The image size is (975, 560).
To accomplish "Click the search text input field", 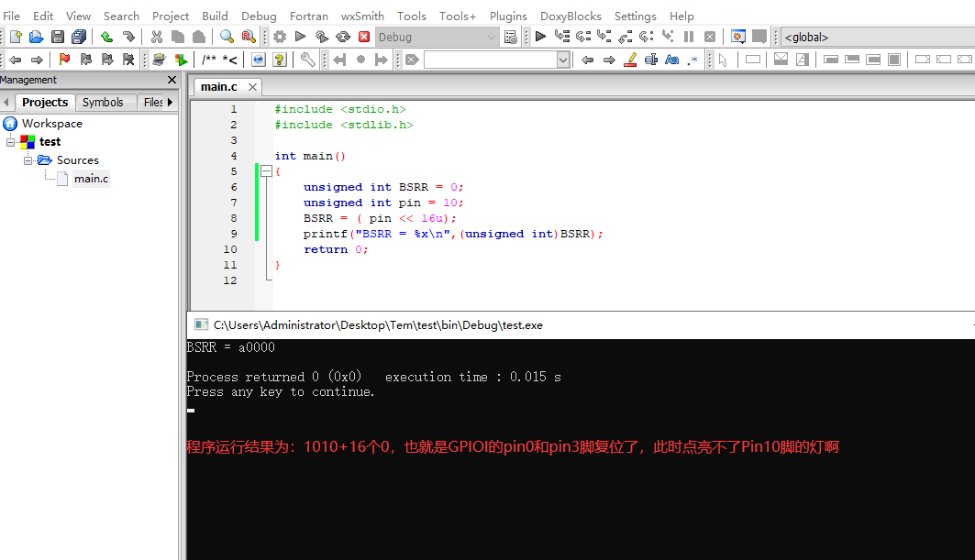I will [x=491, y=60].
